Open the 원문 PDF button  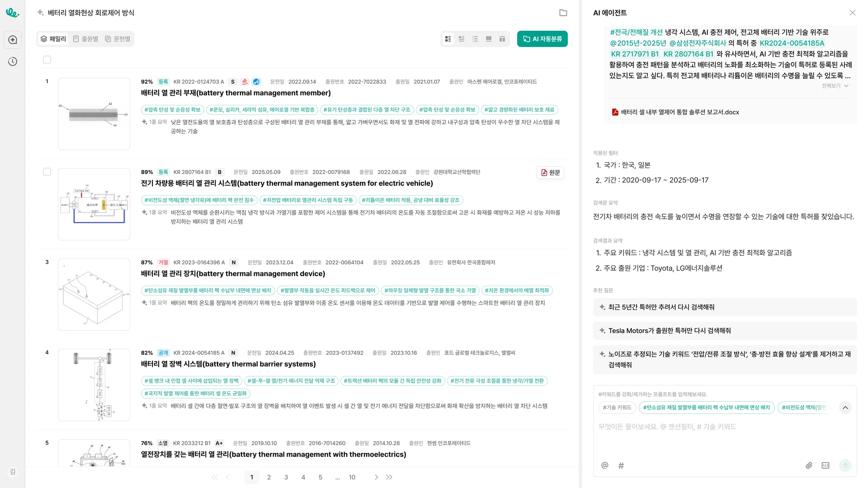point(550,173)
